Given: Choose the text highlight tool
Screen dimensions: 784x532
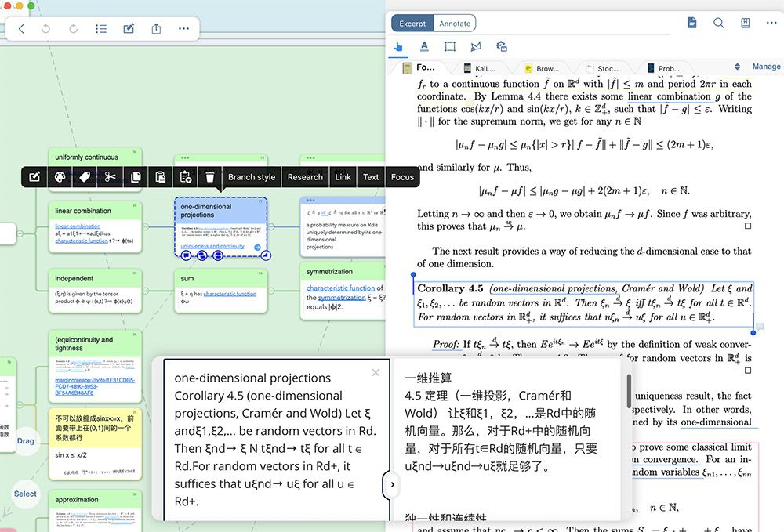Looking at the screenshot, I should [424, 46].
